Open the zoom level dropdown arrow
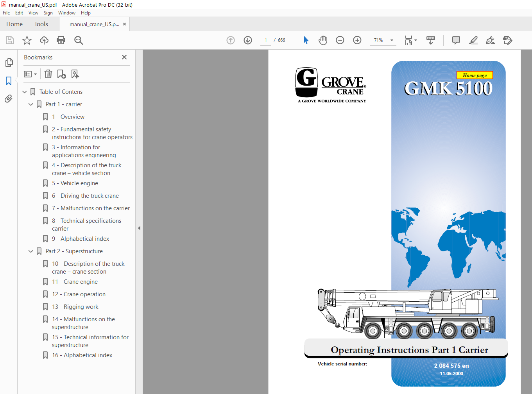532x394 pixels. (x=392, y=40)
